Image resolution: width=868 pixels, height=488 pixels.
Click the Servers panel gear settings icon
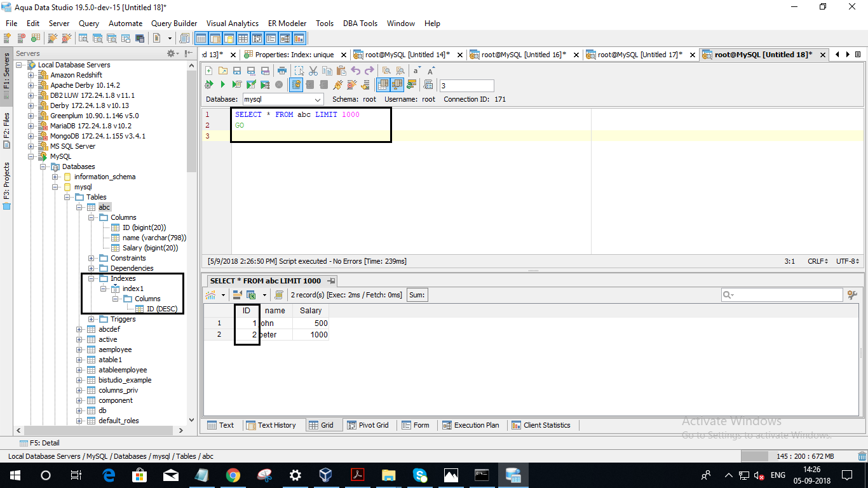click(171, 53)
